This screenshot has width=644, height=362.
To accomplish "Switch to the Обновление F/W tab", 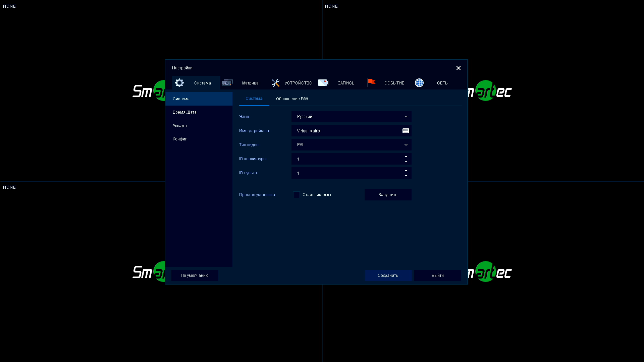I will click(292, 99).
